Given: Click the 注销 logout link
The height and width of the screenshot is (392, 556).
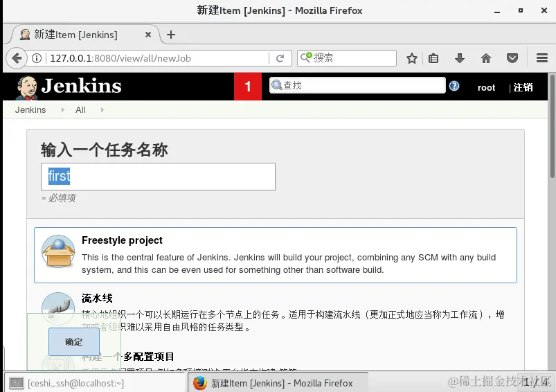Looking at the screenshot, I should [523, 87].
